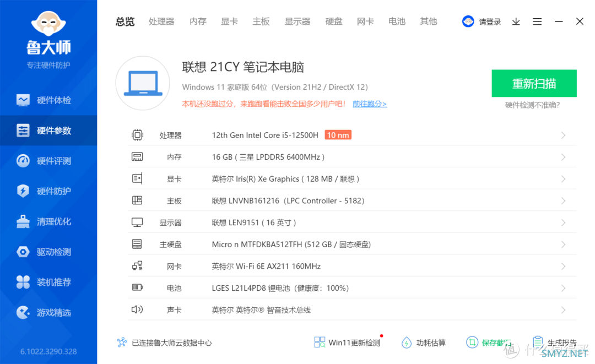This screenshot has width=595, height=364.
Task: Open the hamburger main menu
Action: click(x=537, y=21)
